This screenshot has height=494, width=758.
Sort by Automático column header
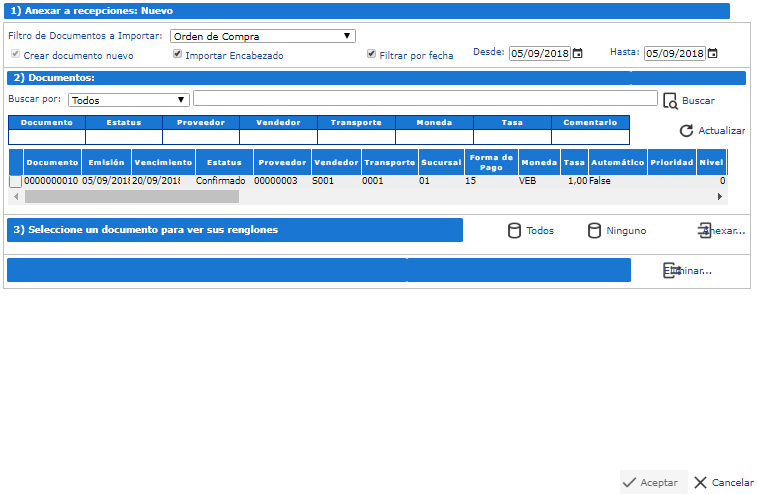pos(618,162)
